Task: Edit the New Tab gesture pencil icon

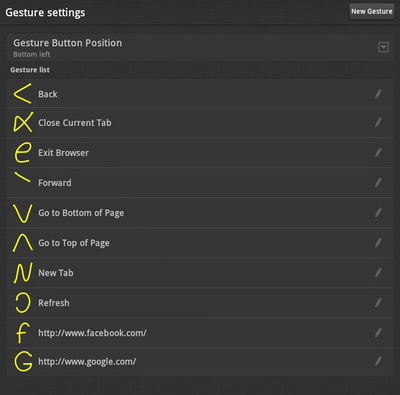Action: pos(378,273)
